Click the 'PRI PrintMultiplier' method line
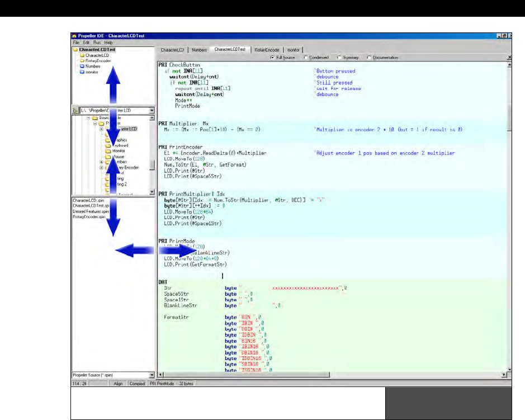525x420 pixels. pos(192,194)
